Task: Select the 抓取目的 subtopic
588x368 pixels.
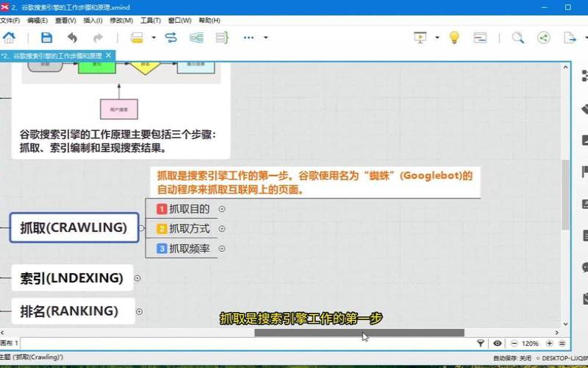Action: 190,209
